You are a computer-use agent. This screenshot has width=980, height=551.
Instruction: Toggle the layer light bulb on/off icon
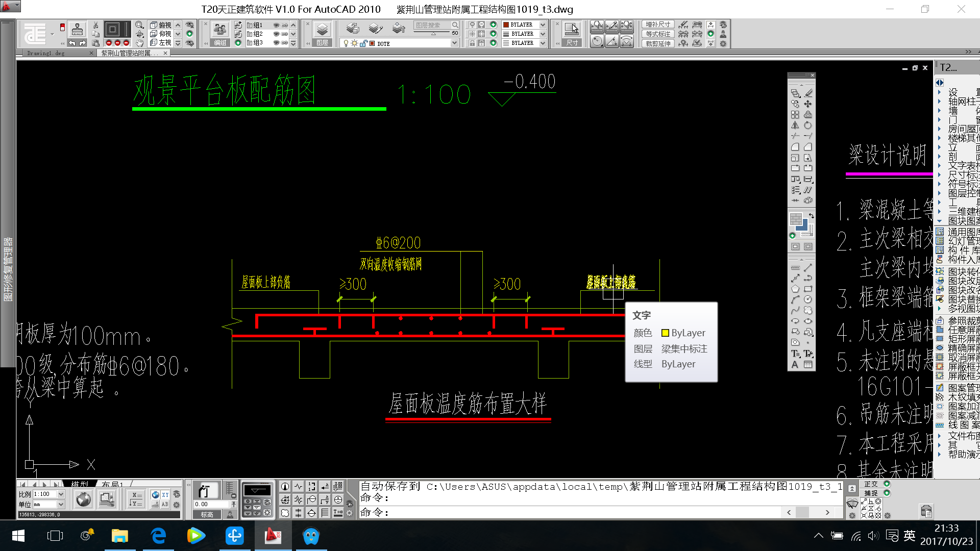346,43
